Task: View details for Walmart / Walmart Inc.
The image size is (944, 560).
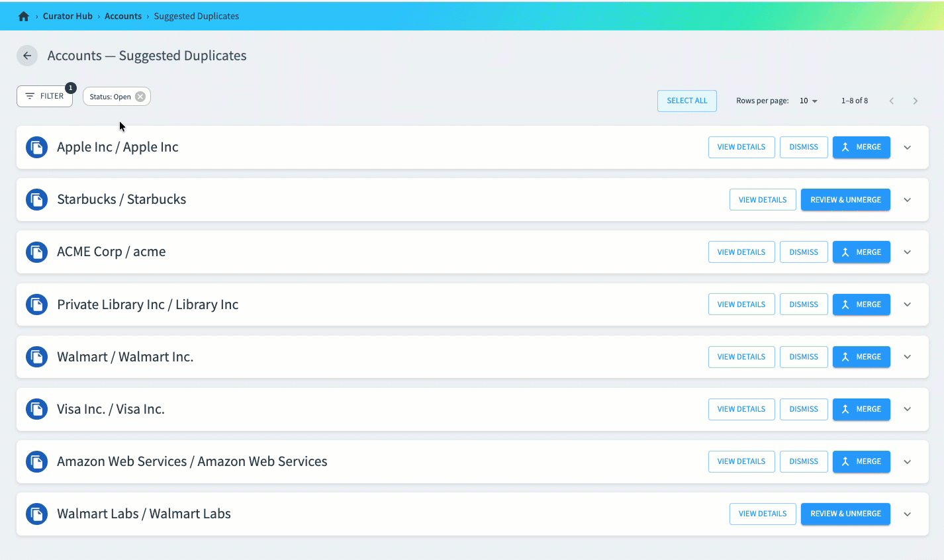Action: click(x=741, y=357)
